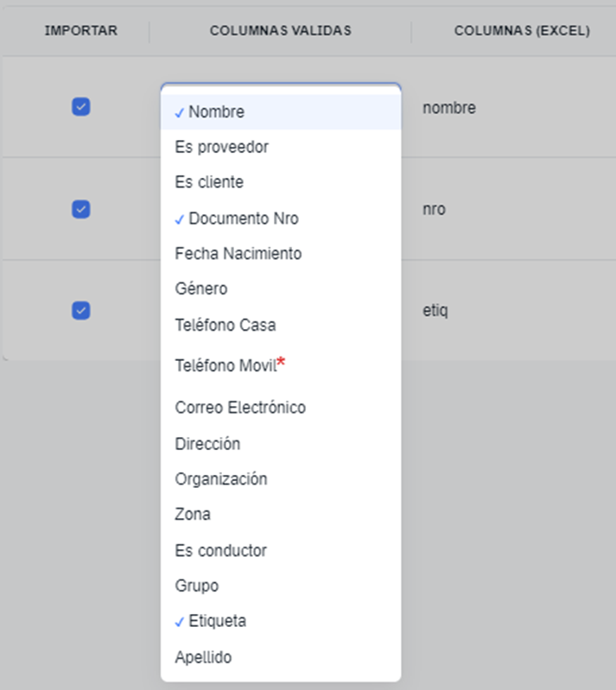The height and width of the screenshot is (690, 616).
Task: Disable the import checkbox for etiq row
Action: point(81,311)
